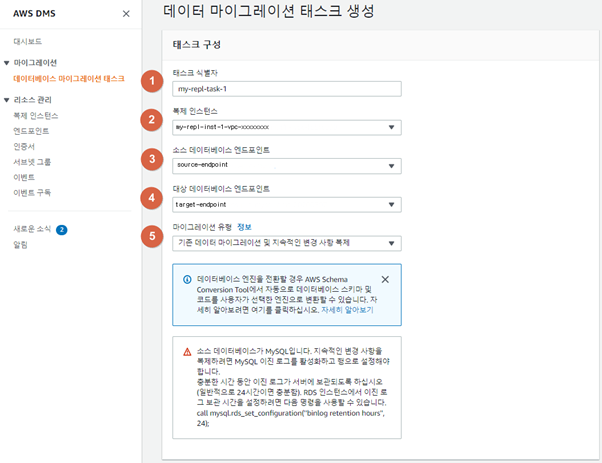Go to 엔드포인트 in sidebar
This screenshot has width=602, height=463.
pyautogui.click(x=31, y=131)
